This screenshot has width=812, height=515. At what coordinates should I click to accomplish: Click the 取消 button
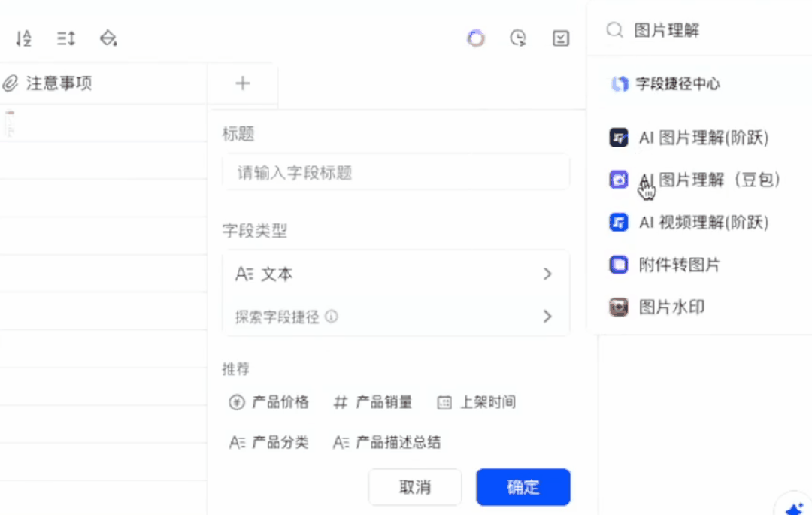415,487
